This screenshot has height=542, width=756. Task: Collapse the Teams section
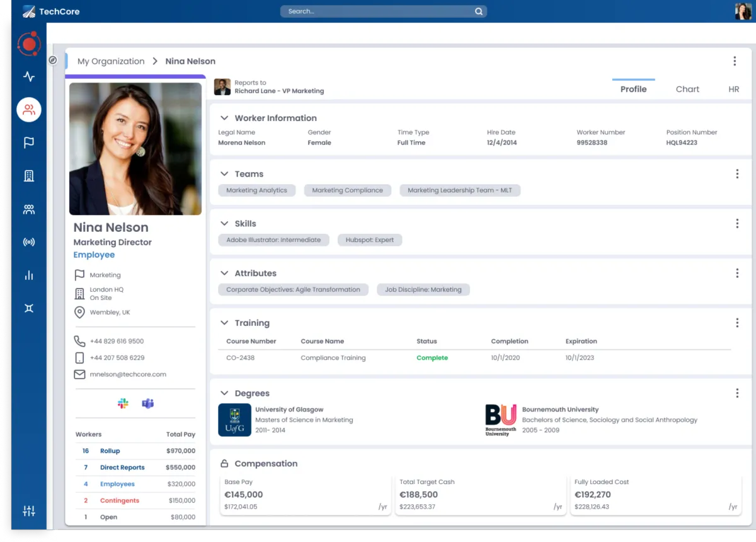pyautogui.click(x=224, y=174)
